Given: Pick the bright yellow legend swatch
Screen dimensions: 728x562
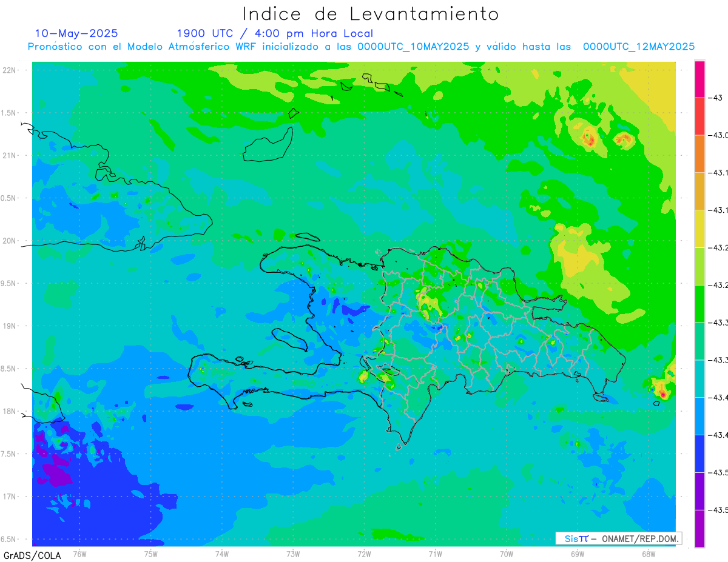Looking at the screenshot, I should (x=699, y=229).
